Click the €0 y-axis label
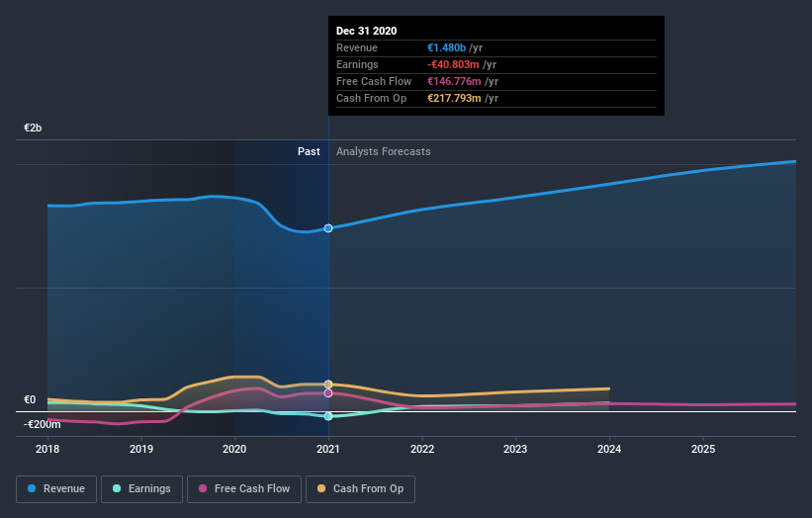The image size is (812, 518). tap(30, 399)
